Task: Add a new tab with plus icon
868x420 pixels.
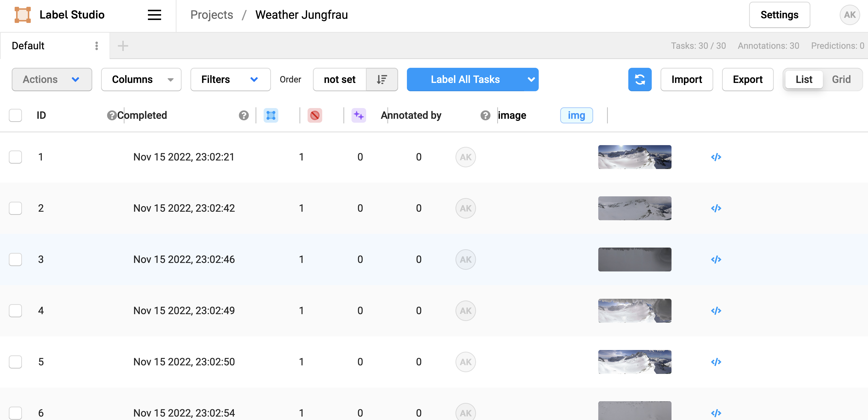Action: (123, 46)
